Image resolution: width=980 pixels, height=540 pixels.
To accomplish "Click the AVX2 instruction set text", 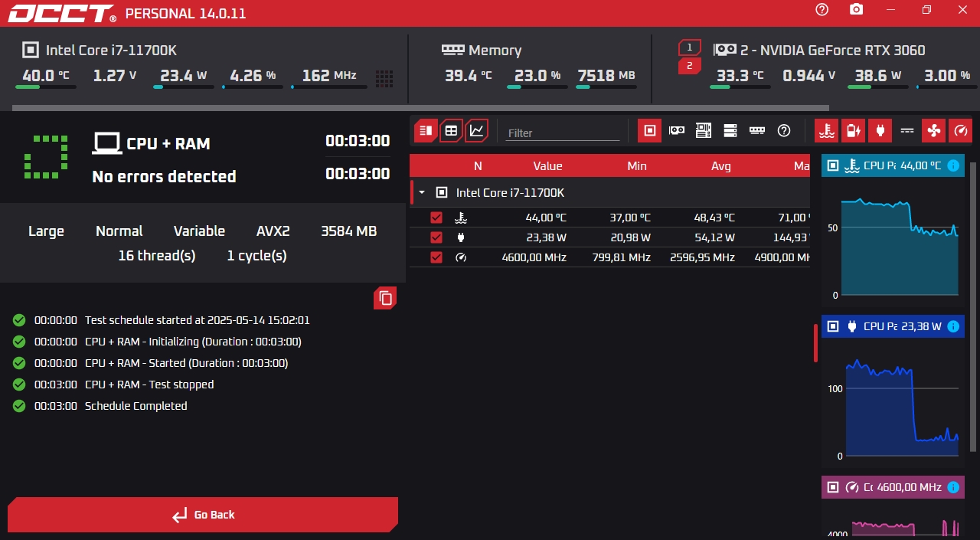I will (x=273, y=231).
